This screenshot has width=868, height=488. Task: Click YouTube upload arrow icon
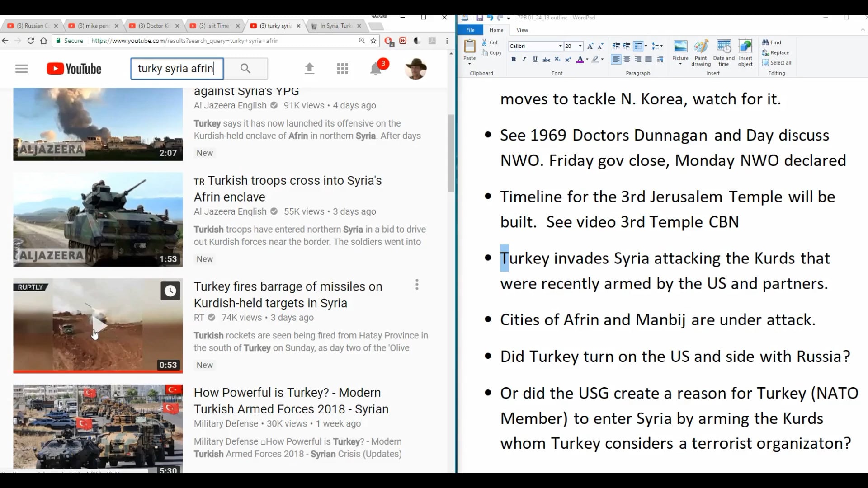[x=309, y=69]
